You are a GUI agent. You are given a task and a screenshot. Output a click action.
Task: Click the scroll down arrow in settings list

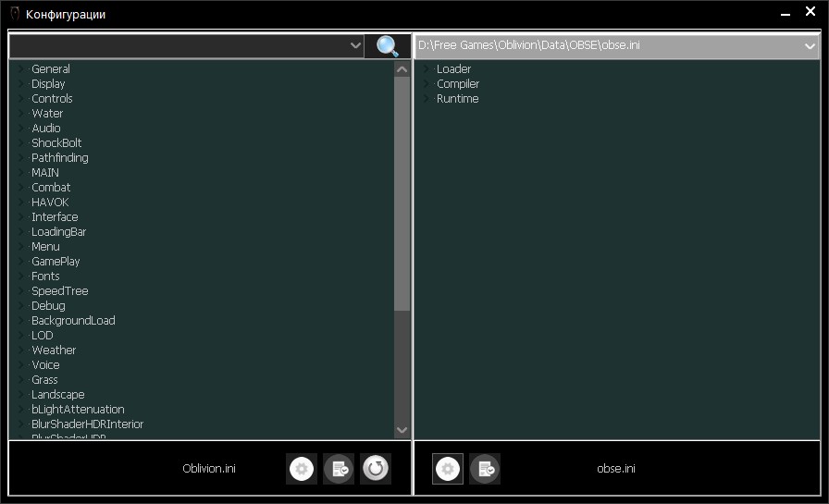tap(402, 430)
